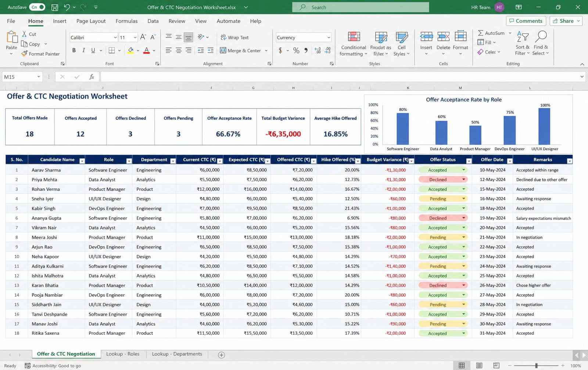Click the Share button
This screenshot has height=370, width=588.
[566, 21]
